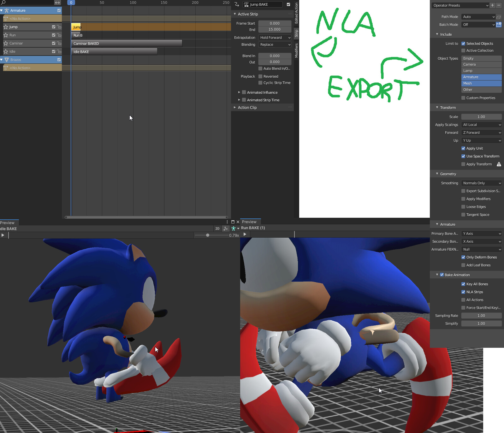Toggle the lock icon on the Run track

[x=59, y=35]
